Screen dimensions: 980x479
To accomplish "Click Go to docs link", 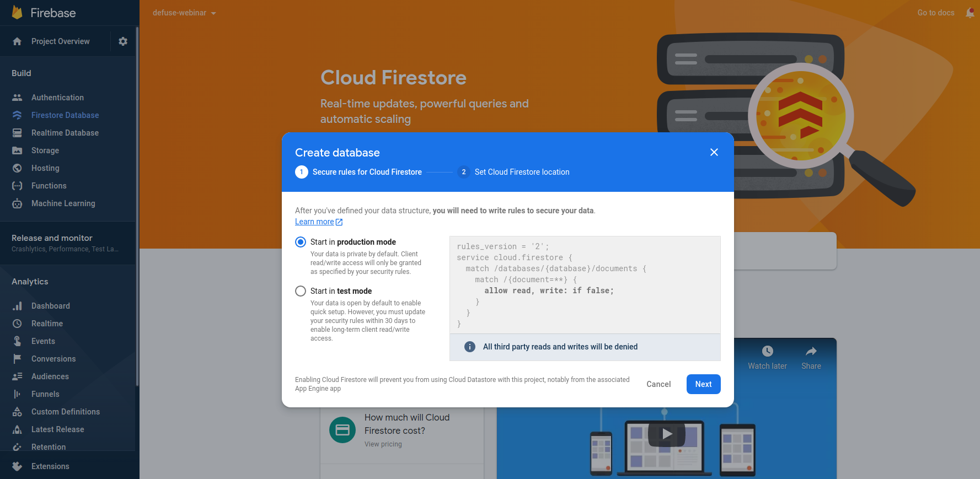I will point(936,13).
